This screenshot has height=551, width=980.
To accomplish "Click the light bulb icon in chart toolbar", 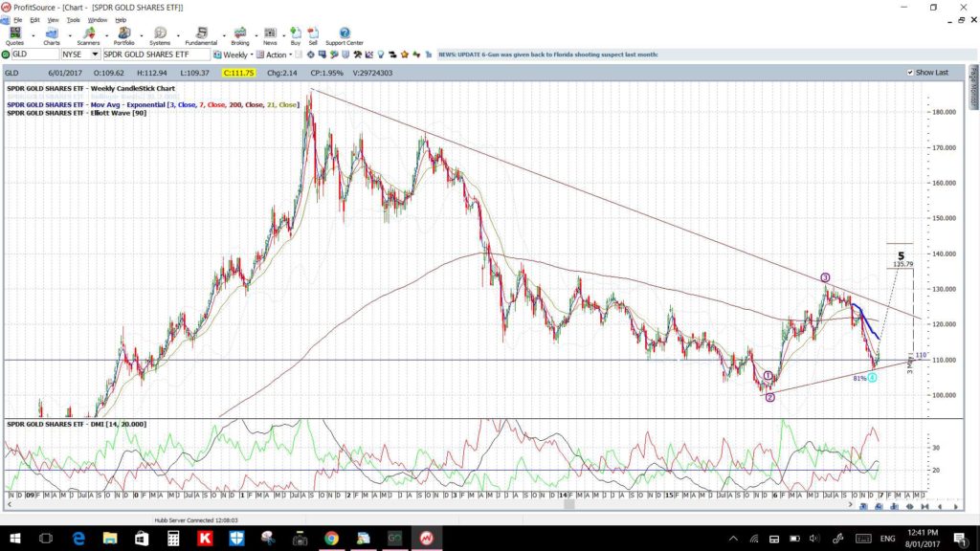I will pyautogui.click(x=381, y=55).
